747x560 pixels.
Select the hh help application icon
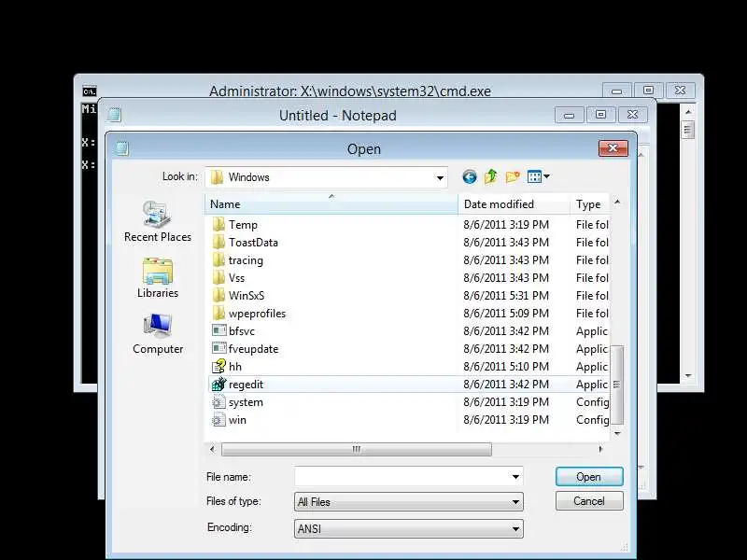218,366
